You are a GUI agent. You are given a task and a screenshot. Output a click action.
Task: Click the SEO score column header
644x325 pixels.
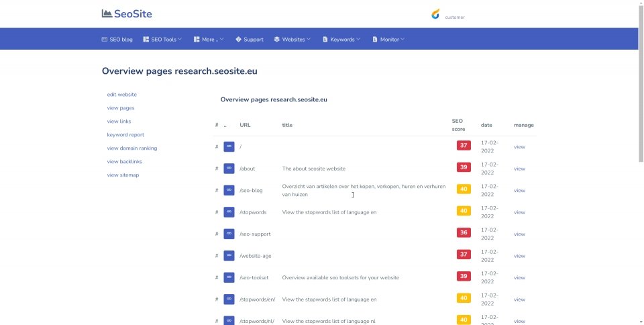click(x=458, y=125)
